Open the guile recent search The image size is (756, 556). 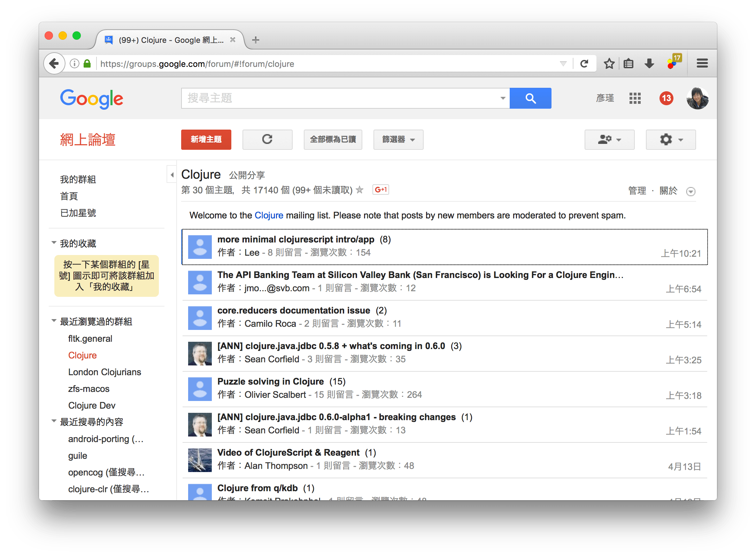pos(77,456)
